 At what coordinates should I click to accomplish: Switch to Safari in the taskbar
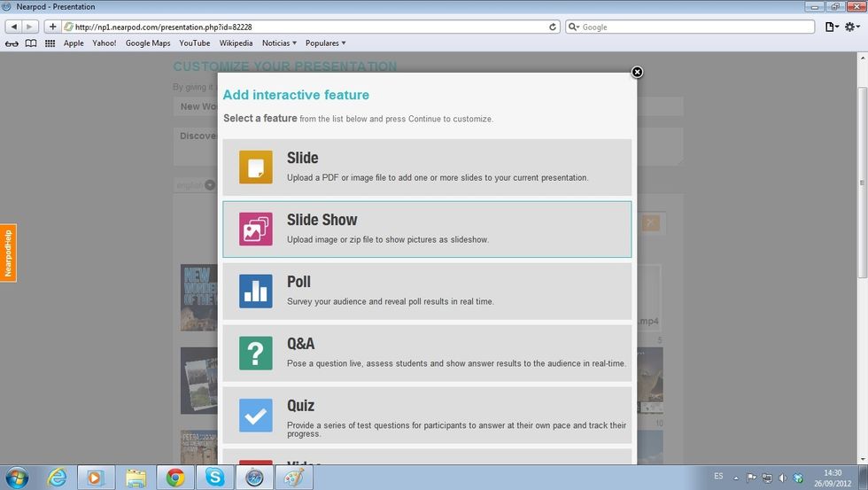point(255,478)
